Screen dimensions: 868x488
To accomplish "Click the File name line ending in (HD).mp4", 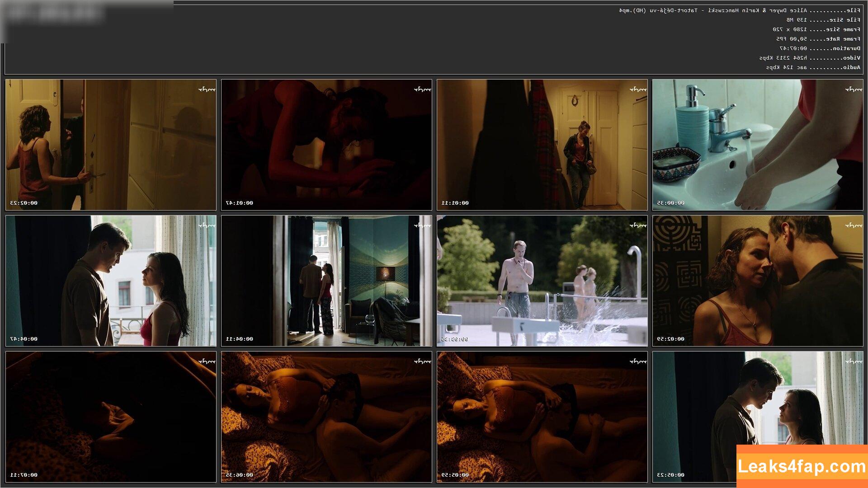I will [x=740, y=10].
